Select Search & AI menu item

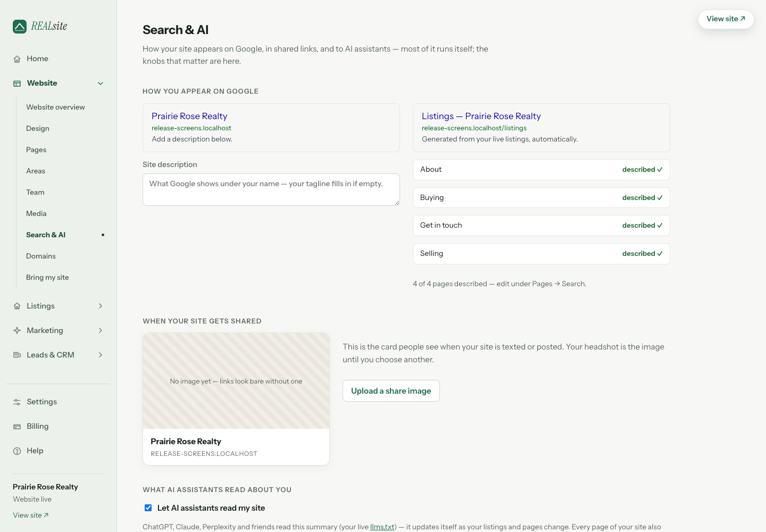46,235
